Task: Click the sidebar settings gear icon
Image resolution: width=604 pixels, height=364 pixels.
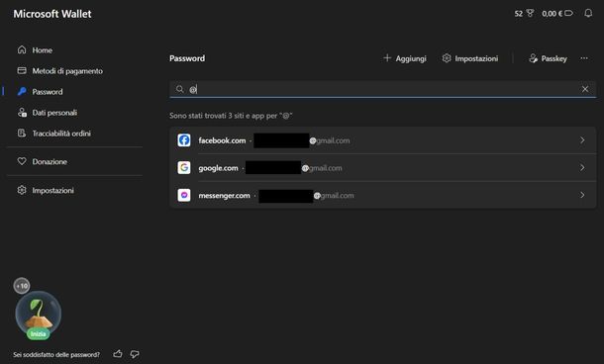Action: point(22,190)
